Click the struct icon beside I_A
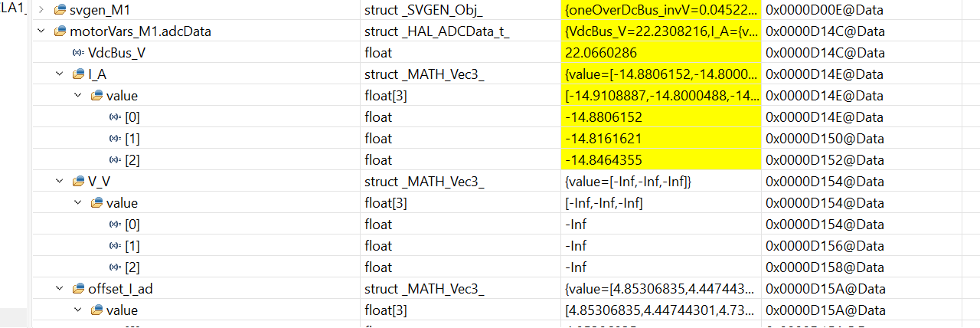 (x=78, y=74)
